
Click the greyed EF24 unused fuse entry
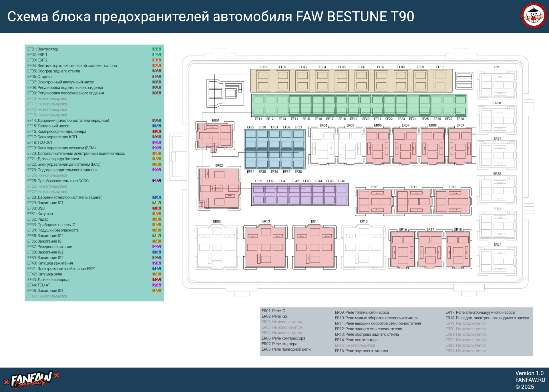click(47, 175)
